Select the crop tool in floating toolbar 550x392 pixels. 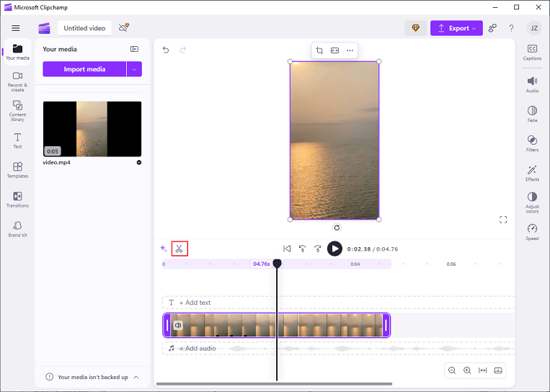[x=319, y=50]
